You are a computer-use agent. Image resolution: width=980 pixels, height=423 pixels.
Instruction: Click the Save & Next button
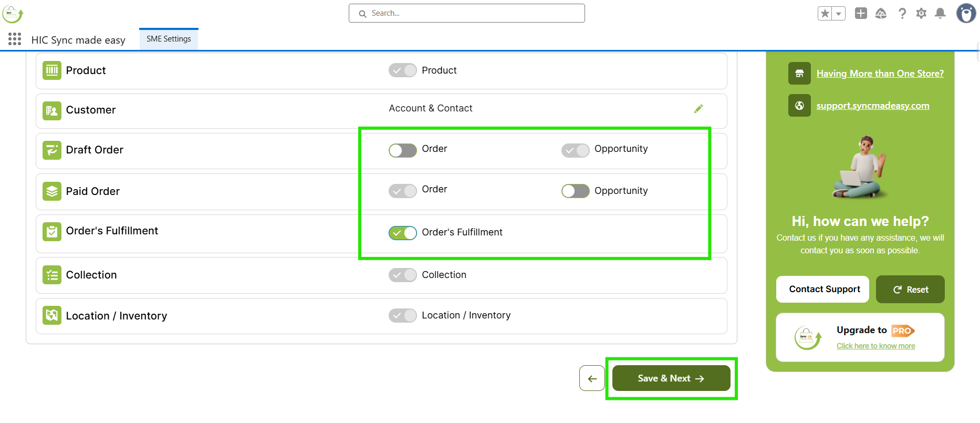click(x=671, y=378)
